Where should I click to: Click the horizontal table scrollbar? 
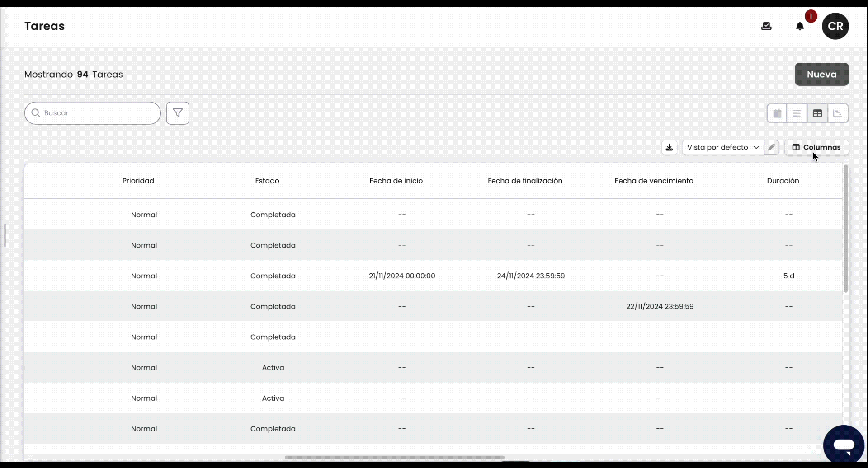(x=395, y=458)
